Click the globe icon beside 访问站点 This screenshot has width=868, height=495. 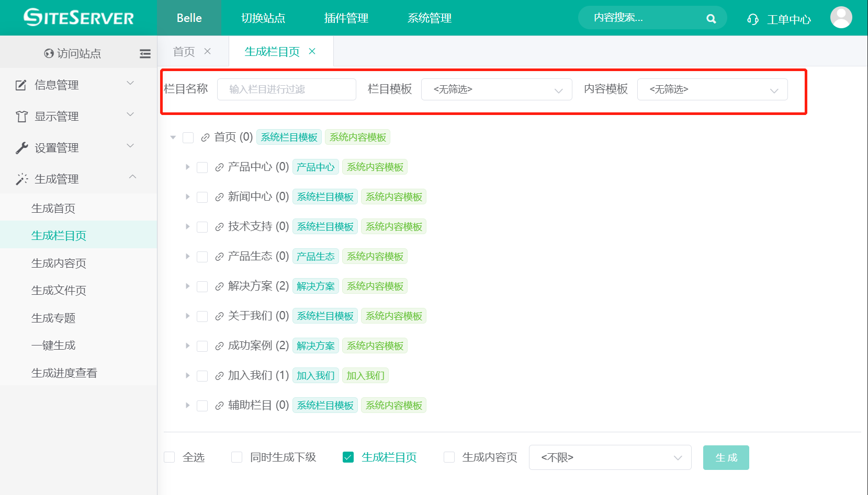coord(49,53)
